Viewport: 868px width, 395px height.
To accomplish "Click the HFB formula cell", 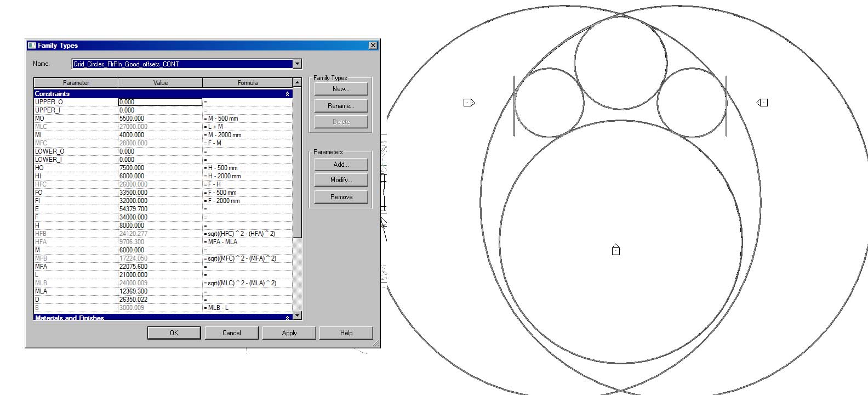I will [x=248, y=234].
